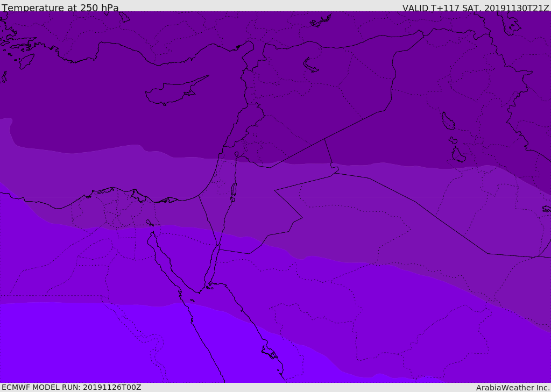The width and height of the screenshot is (551, 392).
Task: Click the 'ArabiaWeather Inc' credit text
Action: click(x=512, y=388)
